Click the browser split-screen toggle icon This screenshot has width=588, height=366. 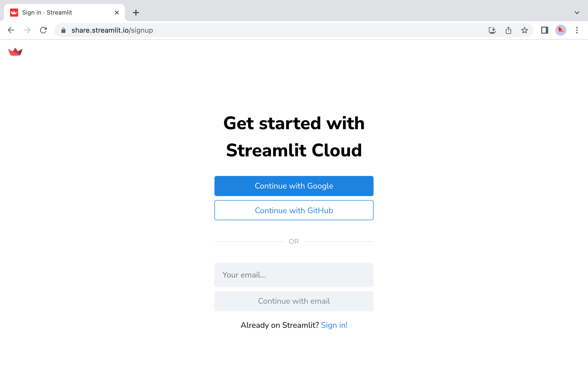point(544,30)
